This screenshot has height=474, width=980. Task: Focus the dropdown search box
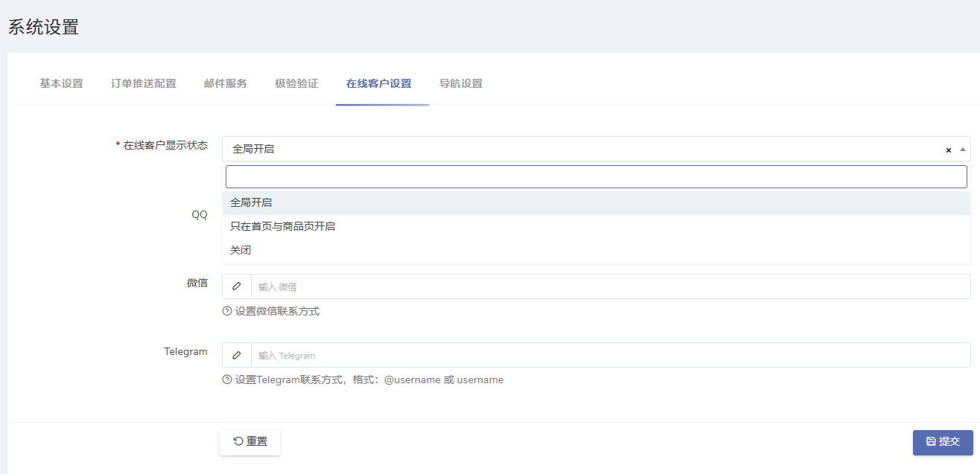pyautogui.click(x=596, y=176)
